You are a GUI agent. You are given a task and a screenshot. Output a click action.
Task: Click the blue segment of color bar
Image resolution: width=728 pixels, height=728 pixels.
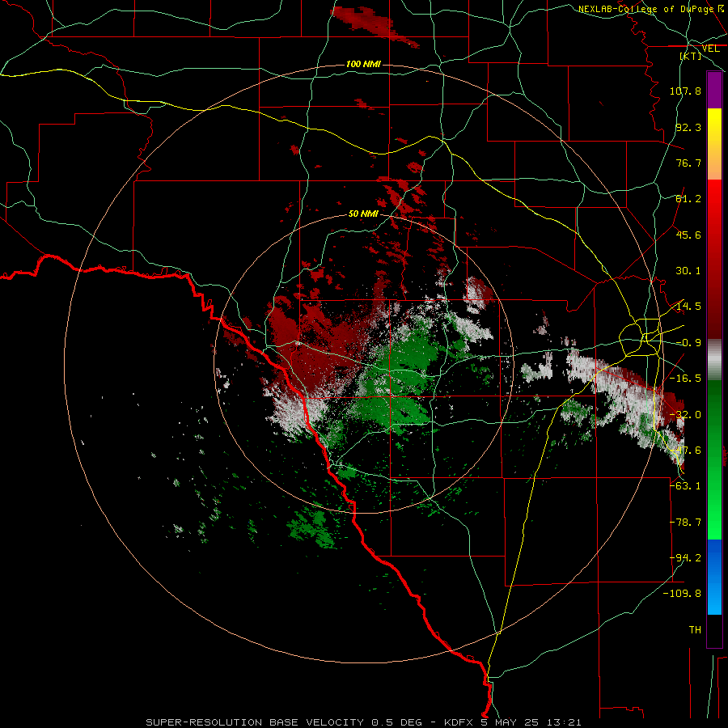714,577
